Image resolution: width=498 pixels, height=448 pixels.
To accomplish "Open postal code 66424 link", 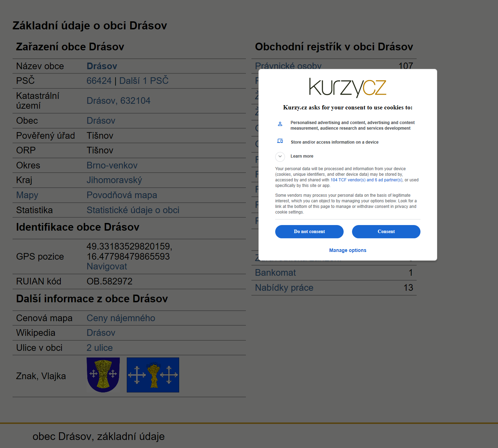I will coord(99,81).
